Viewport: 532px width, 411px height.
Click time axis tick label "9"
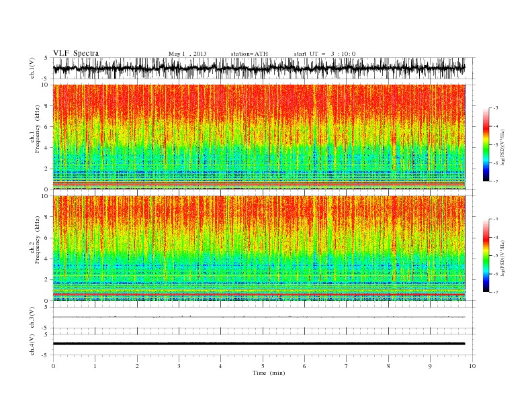tap(430, 366)
